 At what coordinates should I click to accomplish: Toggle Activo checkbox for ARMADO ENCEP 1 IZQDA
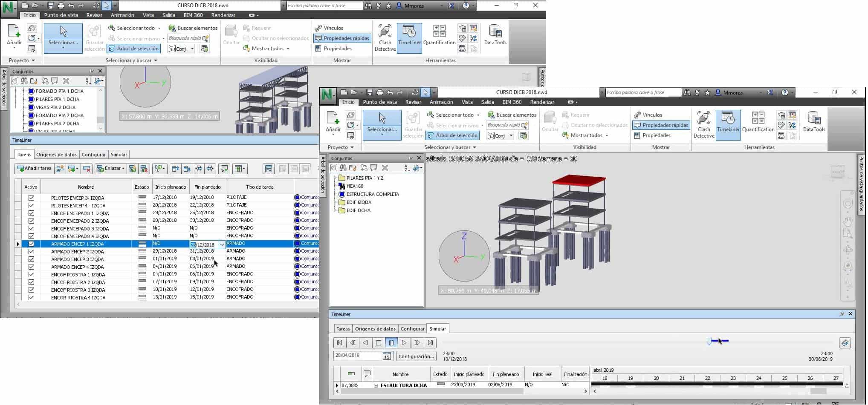pos(31,244)
